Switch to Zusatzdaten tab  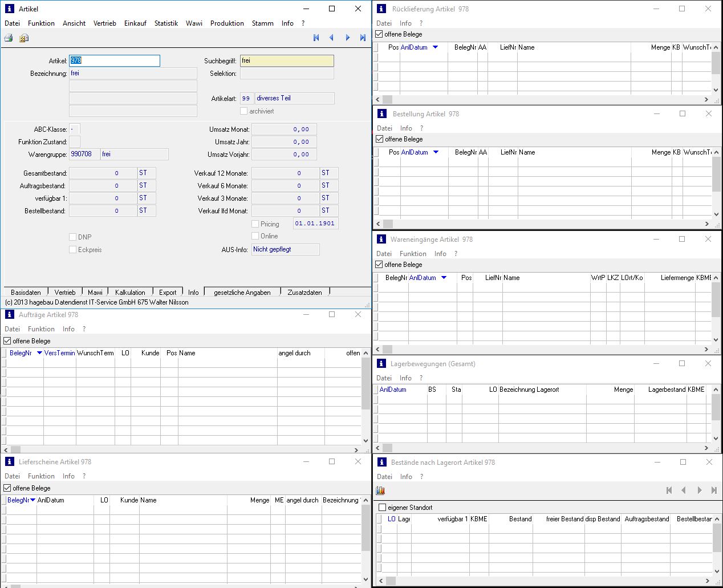[304, 293]
